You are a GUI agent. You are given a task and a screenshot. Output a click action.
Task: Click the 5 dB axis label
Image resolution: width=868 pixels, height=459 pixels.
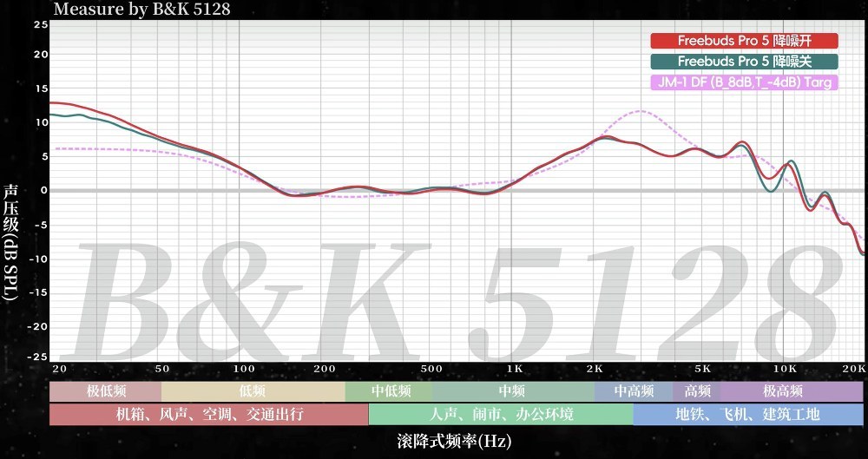[x=45, y=157]
